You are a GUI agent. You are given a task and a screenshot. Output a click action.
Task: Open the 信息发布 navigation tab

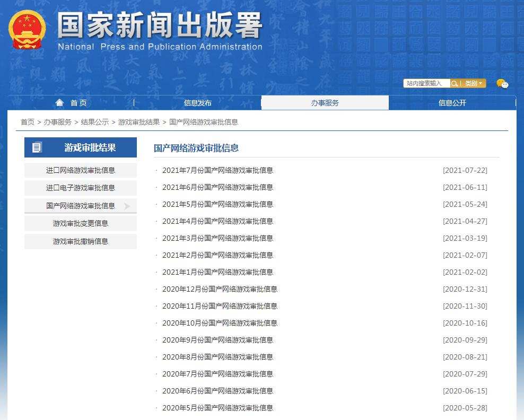197,102
